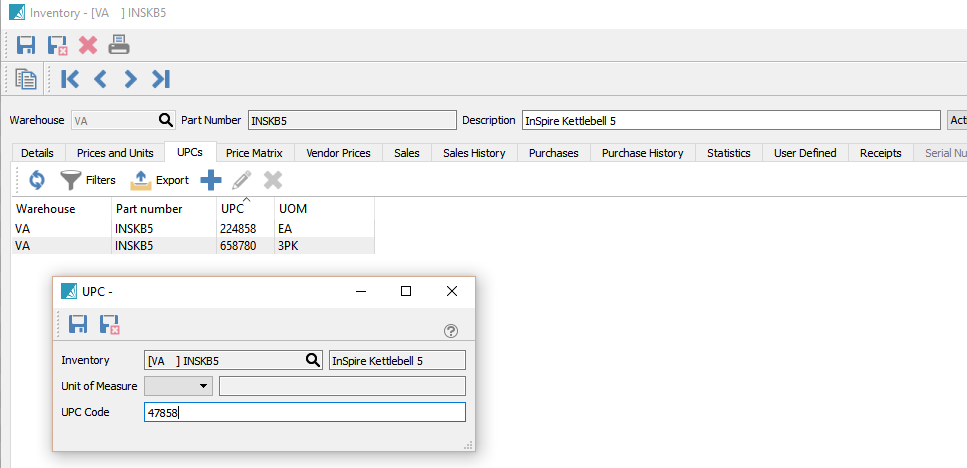The width and height of the screenshot is (967, 468).
Task: Click the red Delete X icon
Action: (x=88, y=45)
